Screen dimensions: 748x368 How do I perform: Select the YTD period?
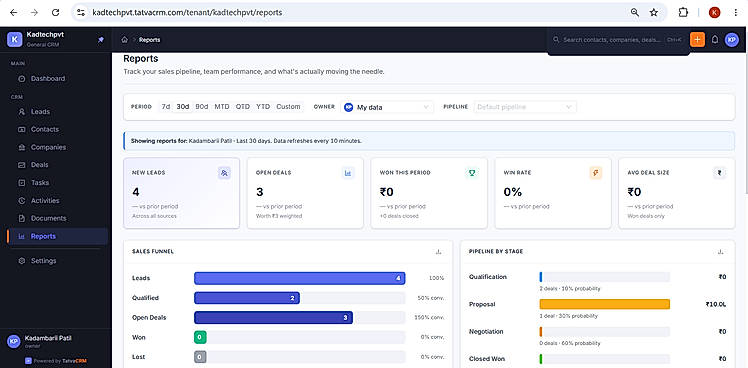(263, 107)
